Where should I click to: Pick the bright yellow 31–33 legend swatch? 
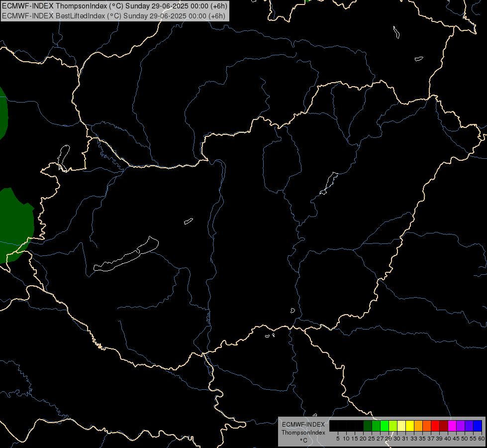410,426
